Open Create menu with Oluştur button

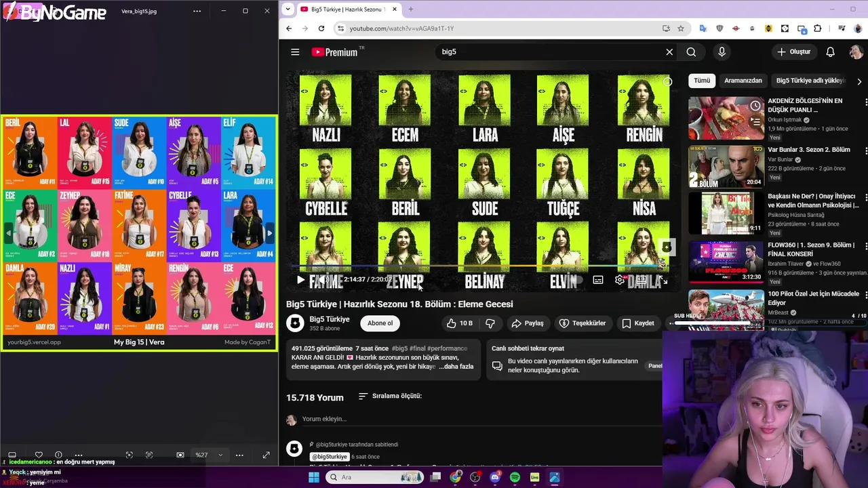[x=793, y=52]
